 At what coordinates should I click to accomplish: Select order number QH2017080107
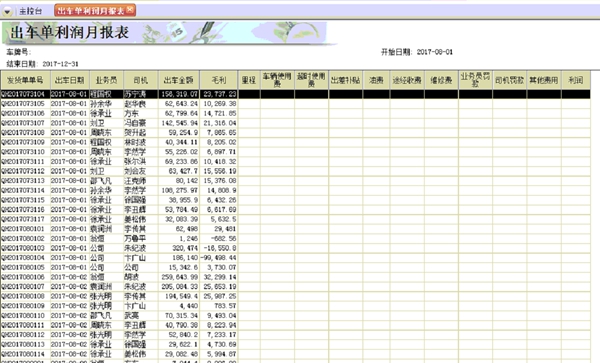click(23, 286)
